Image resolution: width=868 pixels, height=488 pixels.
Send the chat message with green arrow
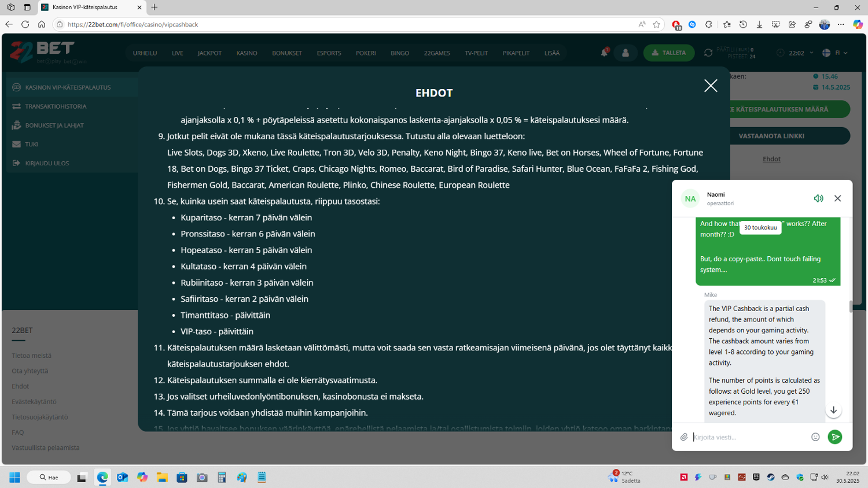[x=834, y=437]
